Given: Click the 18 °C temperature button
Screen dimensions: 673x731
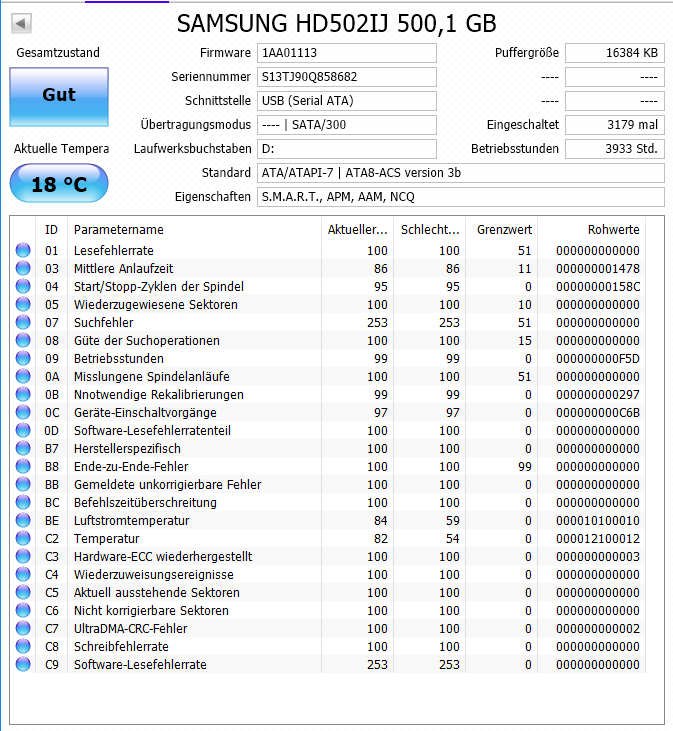Looking at the screenshot, I should pyautogui.click(x=59, y=183).
